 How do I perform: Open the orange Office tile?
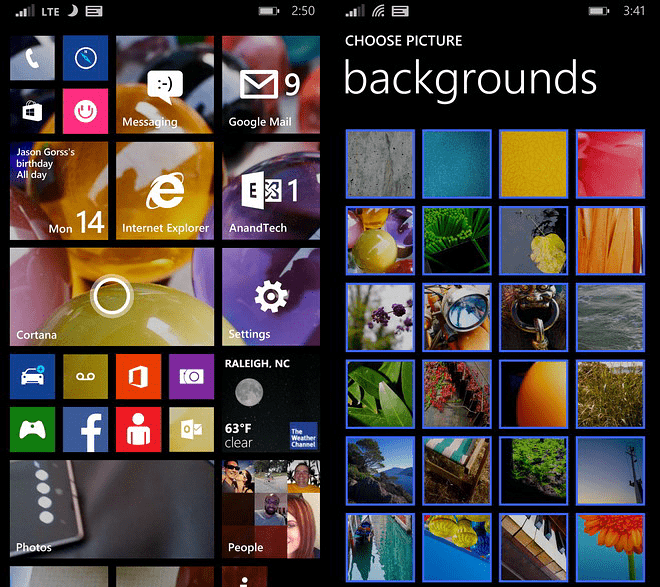(138, 376)
